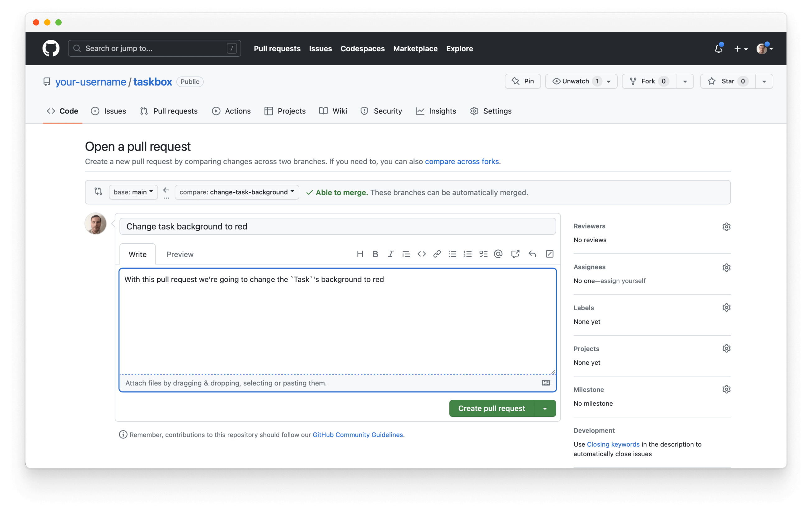Click the bulleted list icon
The width and height of the screenshot is (812, 512).
[452, 254]
